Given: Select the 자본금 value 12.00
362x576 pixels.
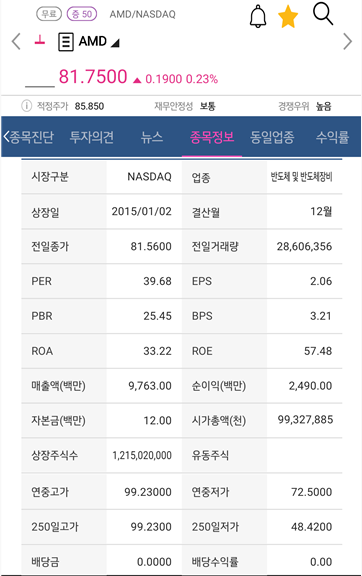Looking at the screenshot, I should [x=157, y=420].
